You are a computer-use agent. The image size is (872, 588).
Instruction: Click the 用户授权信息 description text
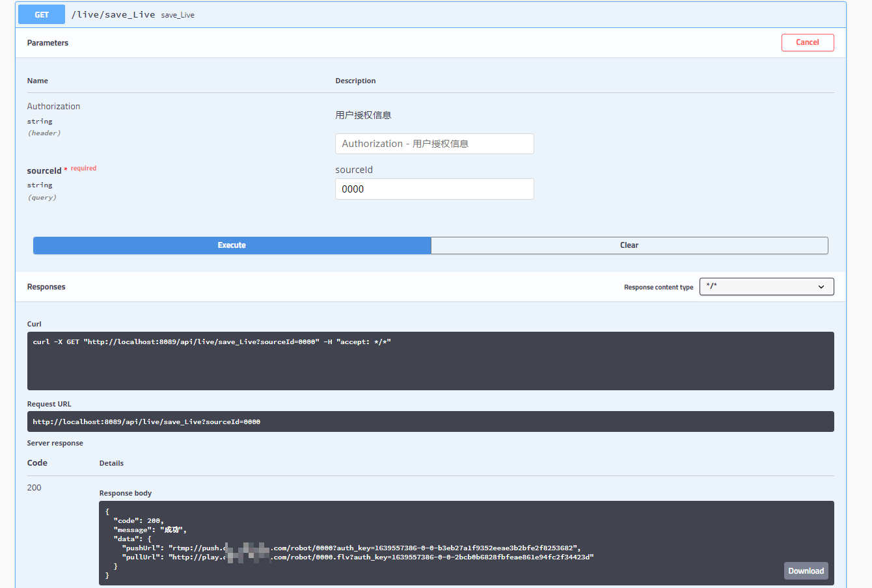pyautogui.click(x=363, y=115)
